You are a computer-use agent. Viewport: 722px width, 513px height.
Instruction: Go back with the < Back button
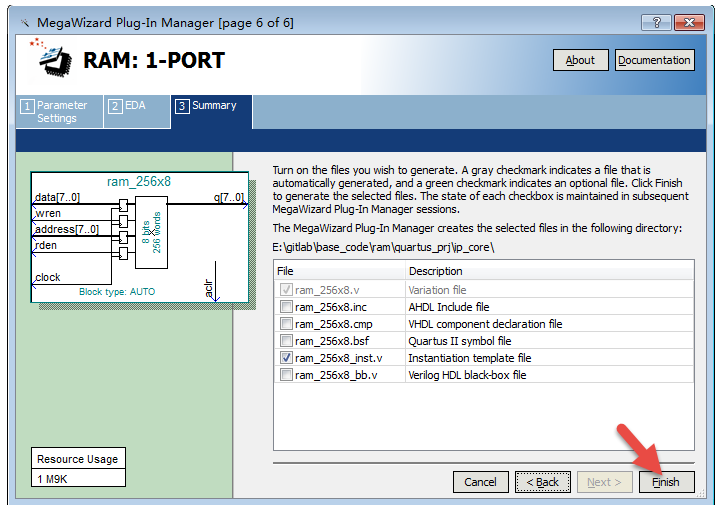(542, 482)
